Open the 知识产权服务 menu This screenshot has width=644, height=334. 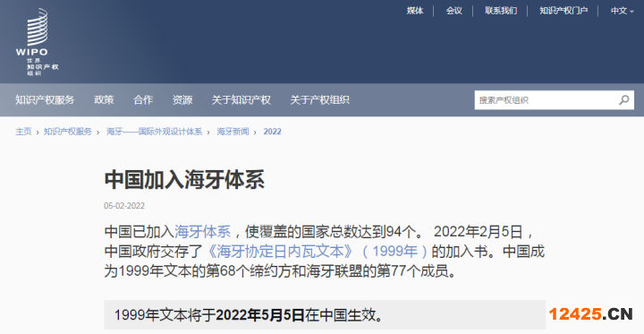45,100
